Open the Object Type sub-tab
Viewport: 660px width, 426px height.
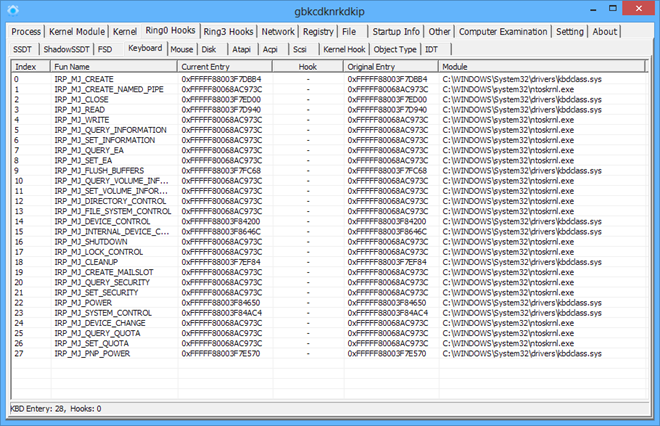pyautogui.click(x=395, y=50)
